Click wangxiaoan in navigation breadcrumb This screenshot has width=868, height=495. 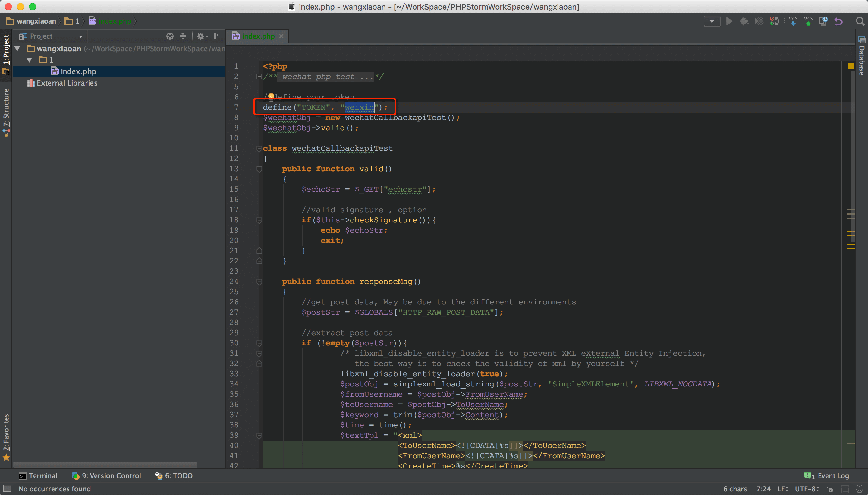click(31, 21)
